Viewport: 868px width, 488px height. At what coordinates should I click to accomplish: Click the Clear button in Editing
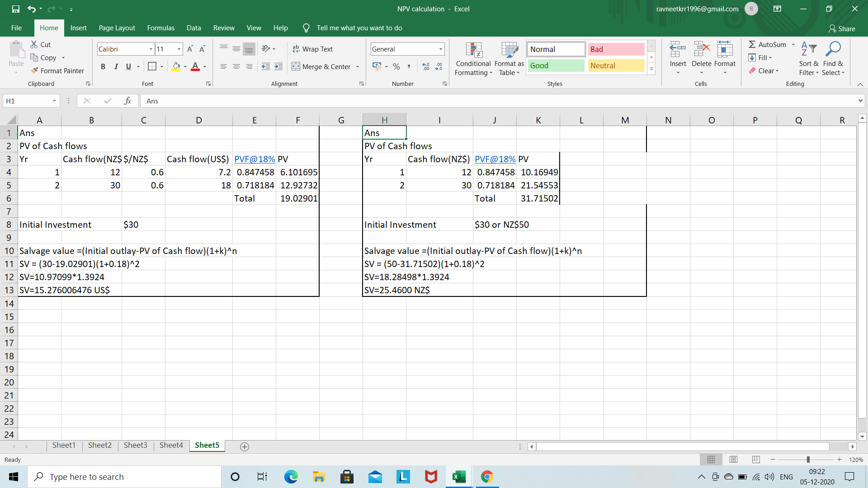[x=764, y=71]
